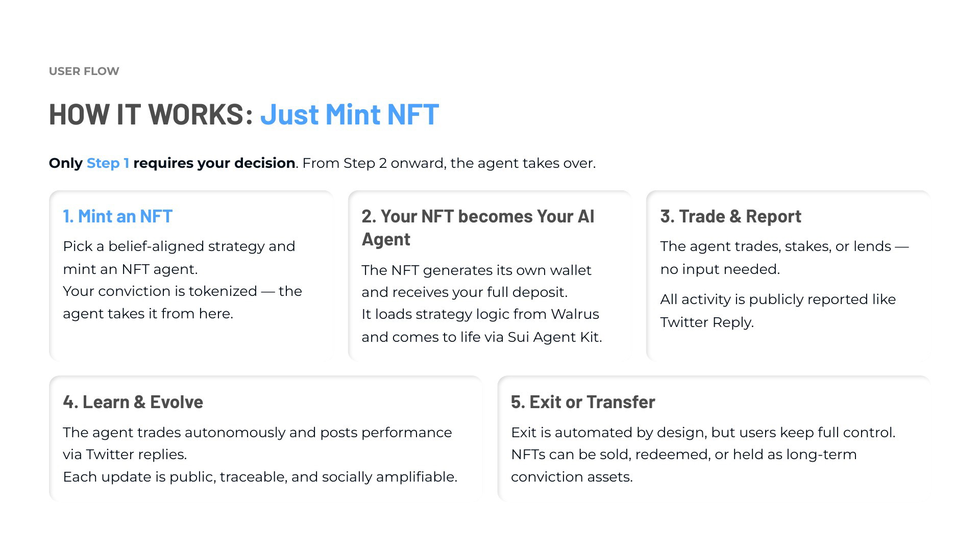This screenshot has width=980, height=552.
Task: Click the public, traceable, socially amplifiable line
Action: [x=260, y=477]
